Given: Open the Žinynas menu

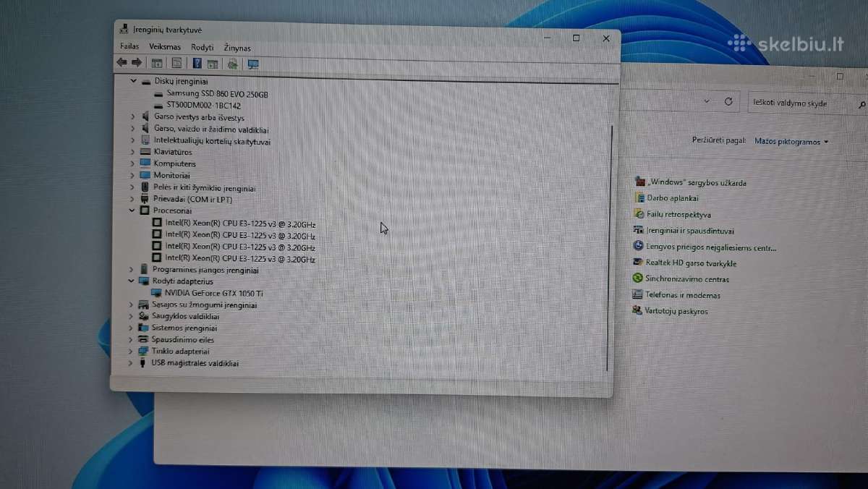Looking at the screenshot, I should tap(237, 48).
